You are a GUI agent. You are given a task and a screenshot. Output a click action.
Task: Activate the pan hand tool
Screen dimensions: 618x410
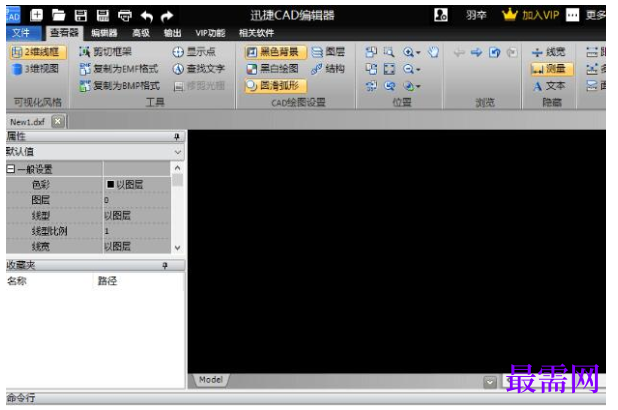point(433,52)
